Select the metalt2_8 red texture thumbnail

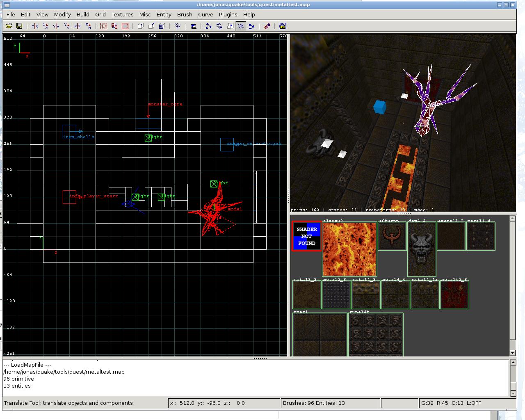pos(454,295)
